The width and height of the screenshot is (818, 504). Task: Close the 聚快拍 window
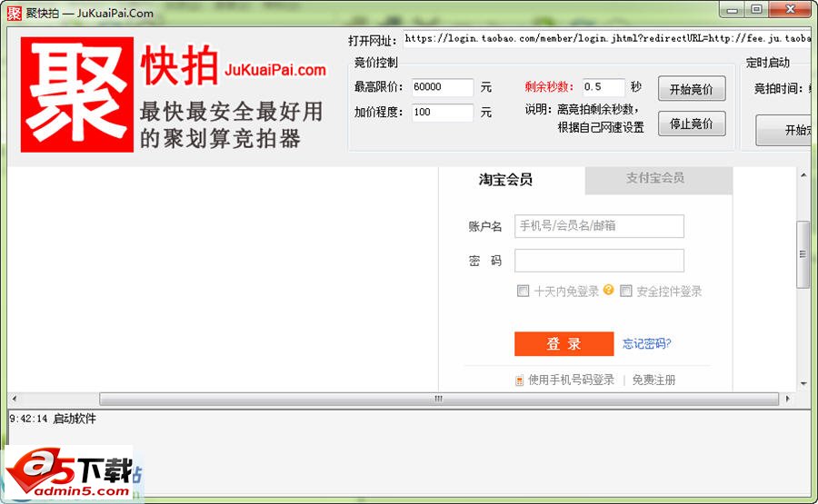click(x=791, y=10)
